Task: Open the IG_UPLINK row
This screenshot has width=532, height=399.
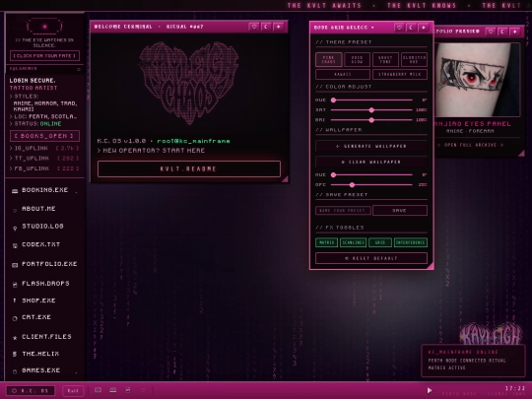Action: coord(44,148)
